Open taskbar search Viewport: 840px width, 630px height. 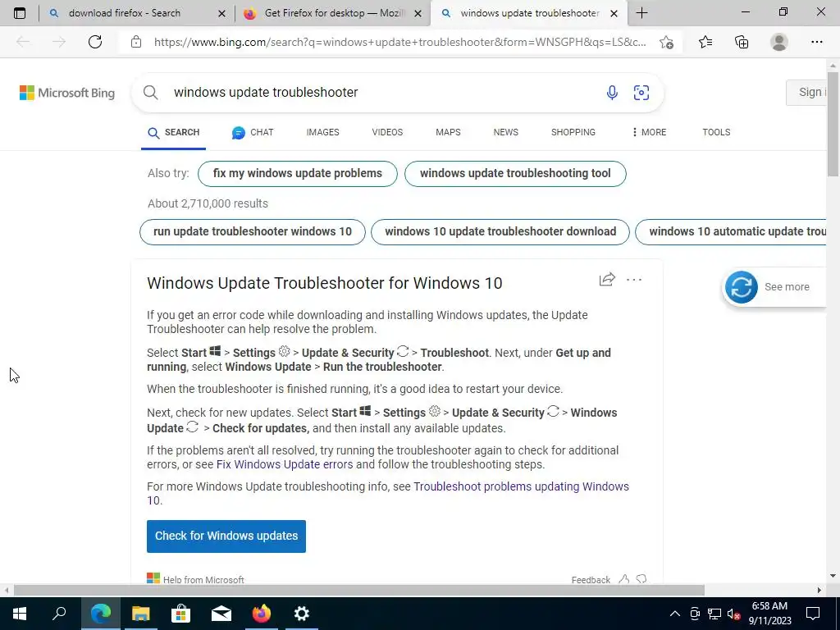(59, 614)
